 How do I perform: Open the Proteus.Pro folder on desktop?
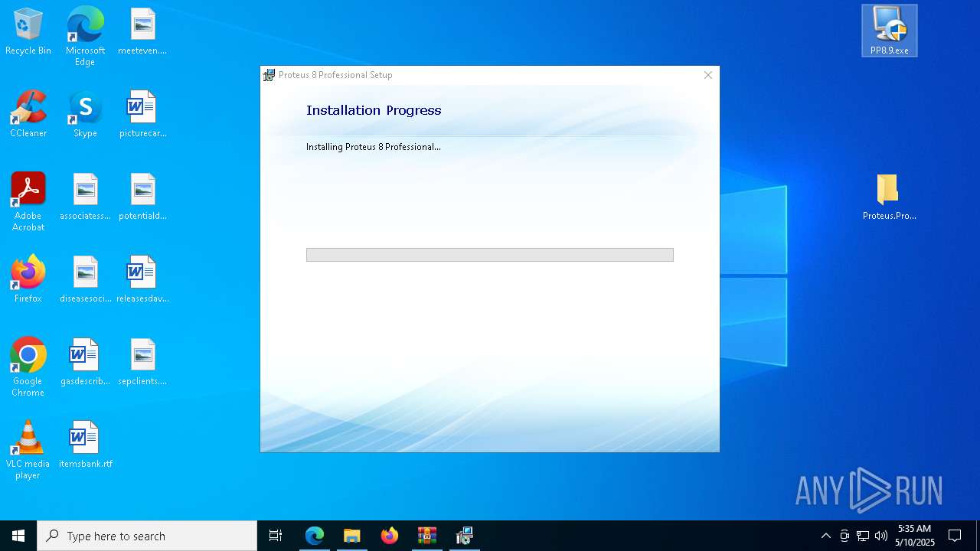click(889, 197)
